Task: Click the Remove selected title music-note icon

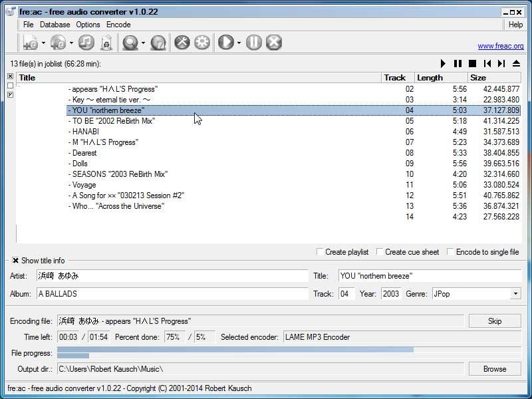Action: (x=86, y=43)
